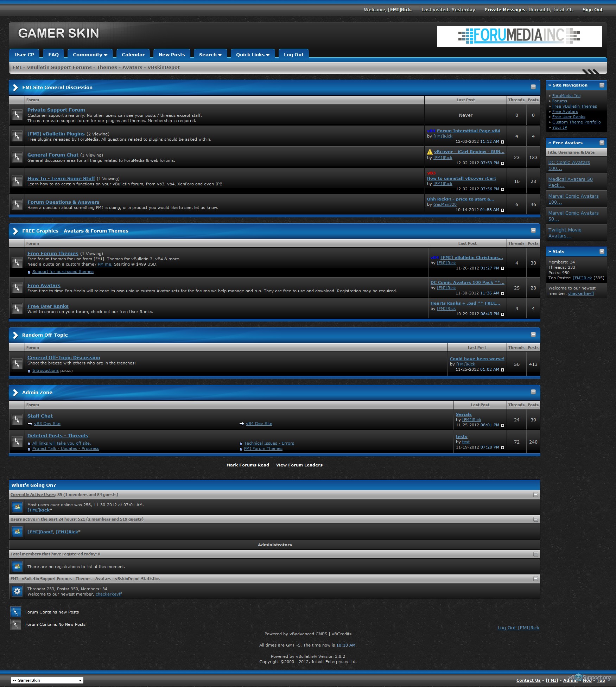Open Custom Theme Portfolio in Site Navigation

point(576,122)
